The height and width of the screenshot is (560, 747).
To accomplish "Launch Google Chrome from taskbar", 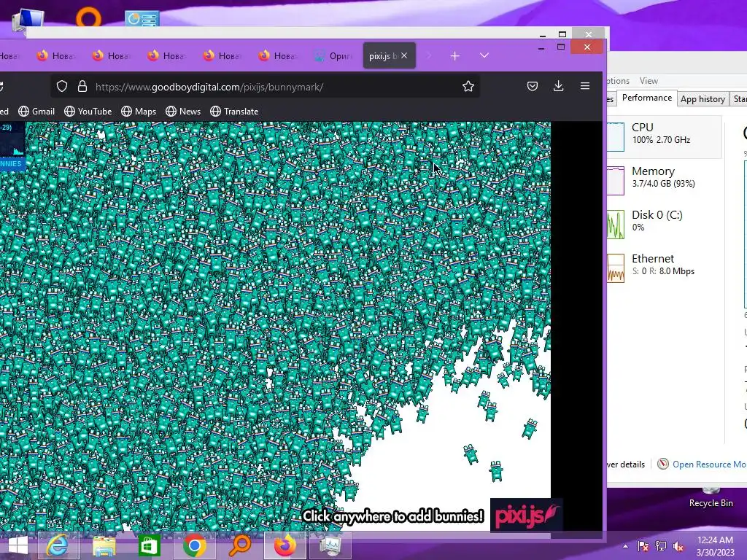I will [194, 545].
